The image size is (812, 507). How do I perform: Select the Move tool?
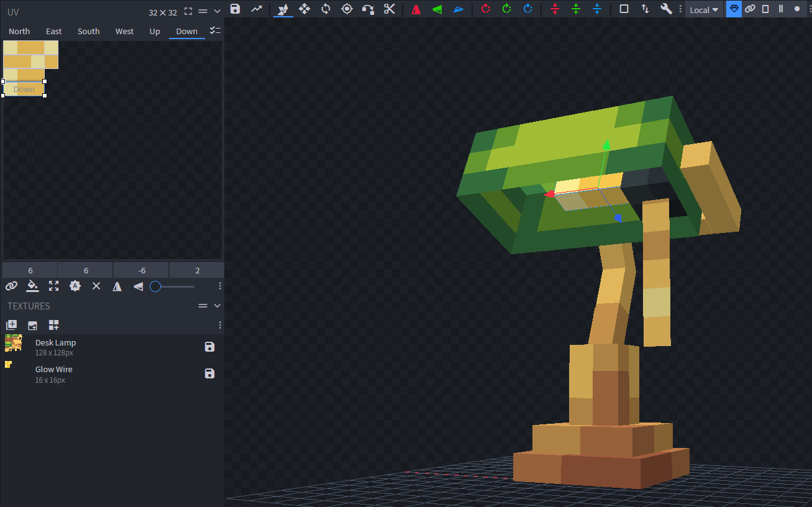[x=283, y=9]
